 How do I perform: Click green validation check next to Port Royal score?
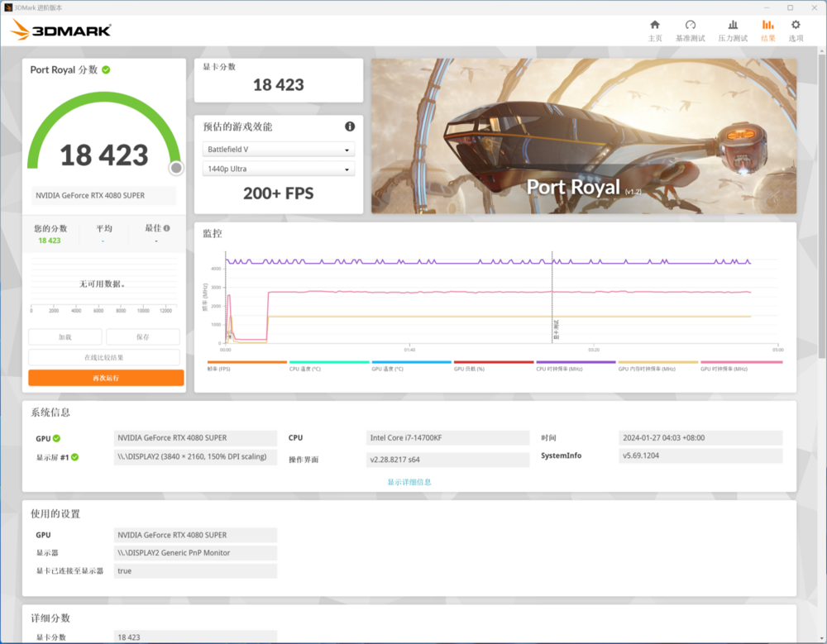coord(106,69)
